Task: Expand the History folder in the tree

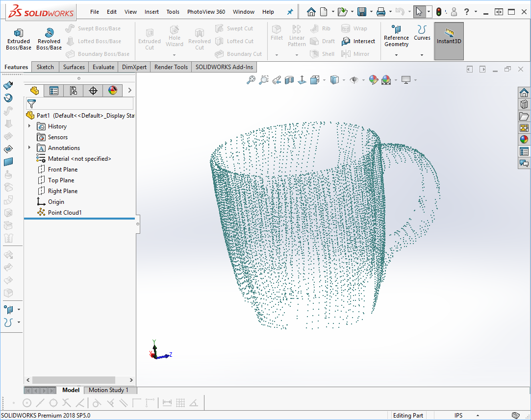Action: (29, 126)
